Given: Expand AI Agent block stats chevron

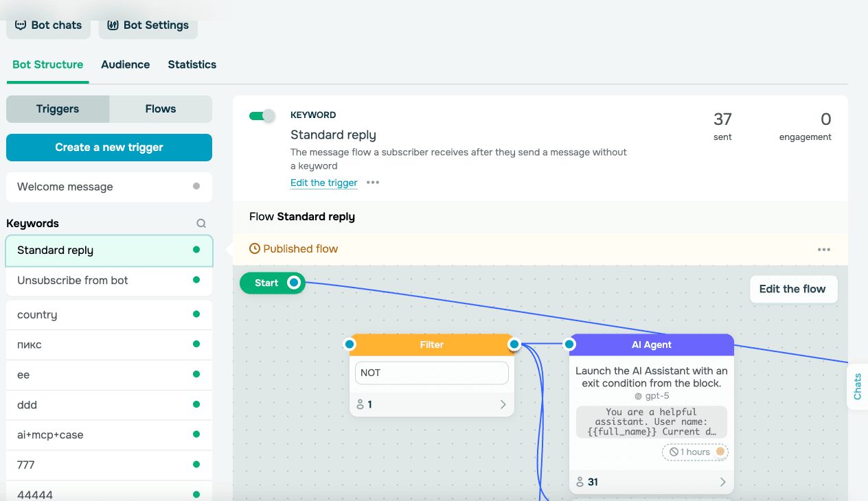Looking at the screenshot, I should [722, 482].
